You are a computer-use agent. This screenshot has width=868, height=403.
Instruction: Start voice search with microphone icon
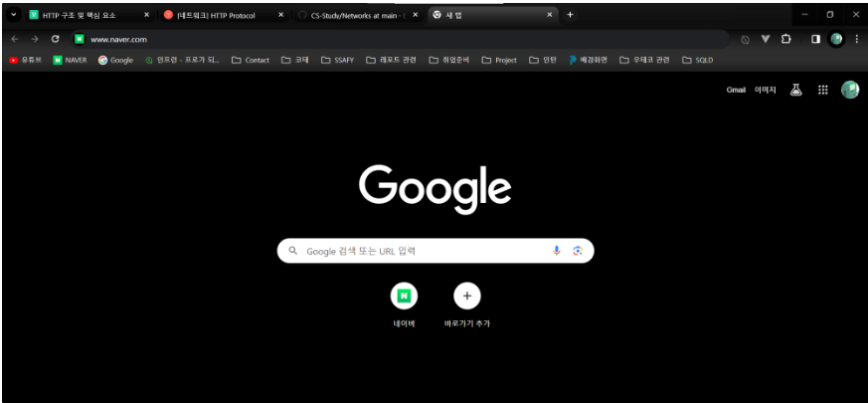click(557, 251)
